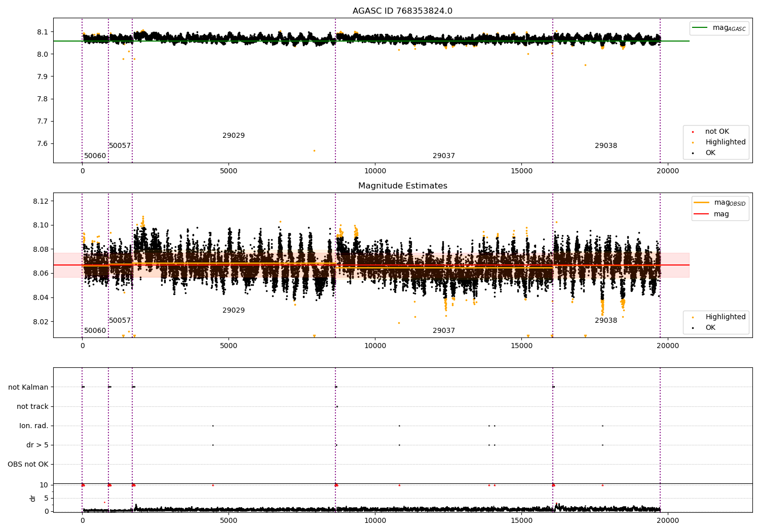Click x-tick 10000 under the top plot
The width and height of the screenshot is (760, 532).
coord(375,171)
